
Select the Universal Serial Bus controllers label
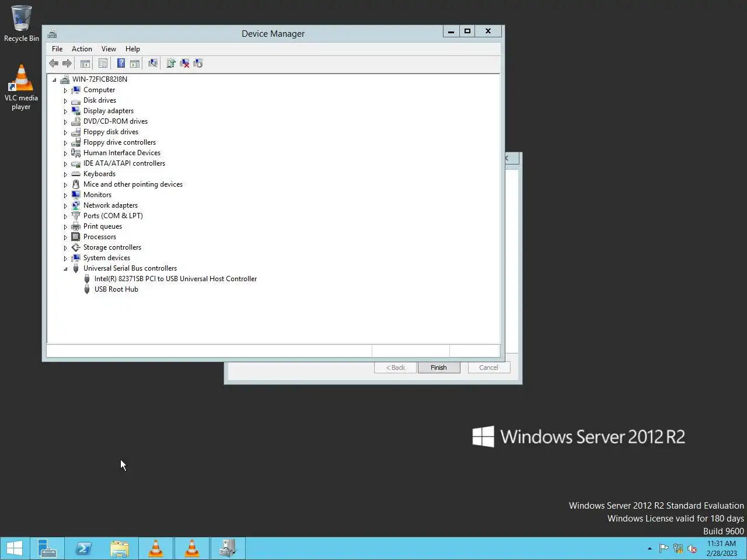point(130,268)
